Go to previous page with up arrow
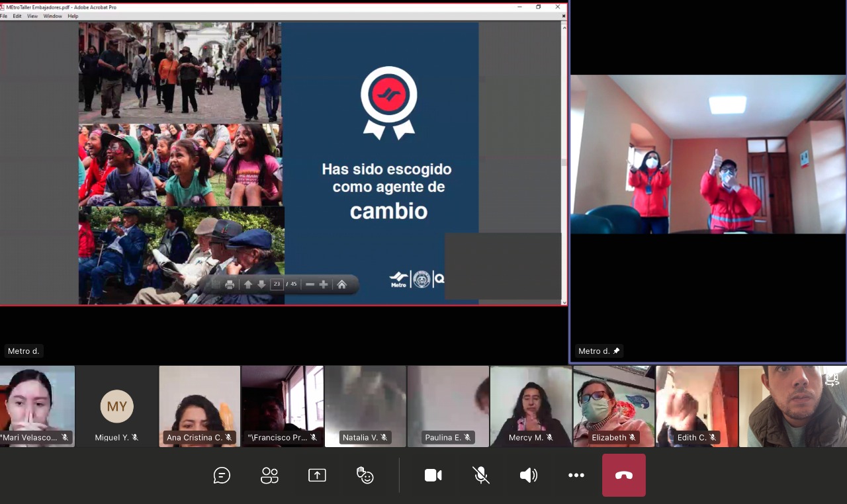Viewport: 847px width, 504px height. 248,284
